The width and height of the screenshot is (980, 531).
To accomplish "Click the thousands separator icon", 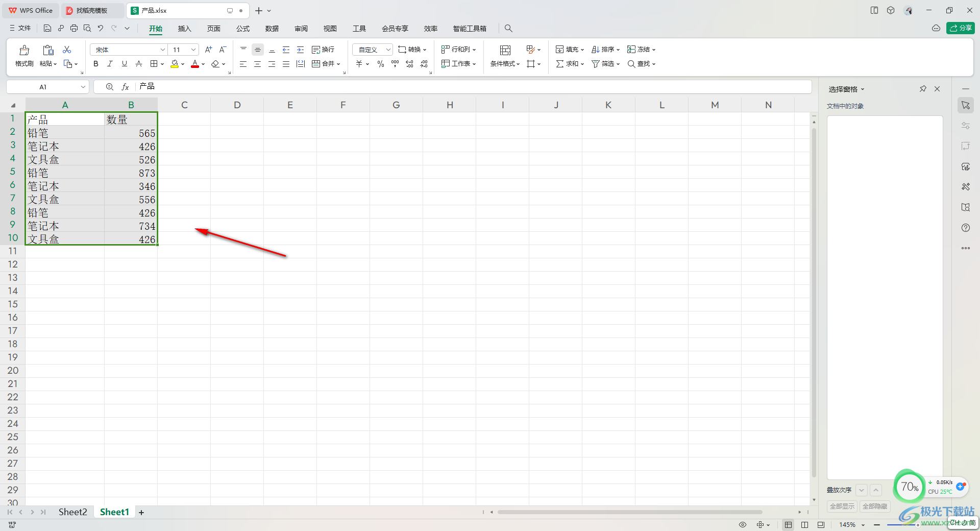I will pyautogui.click(x=395, y=64).
